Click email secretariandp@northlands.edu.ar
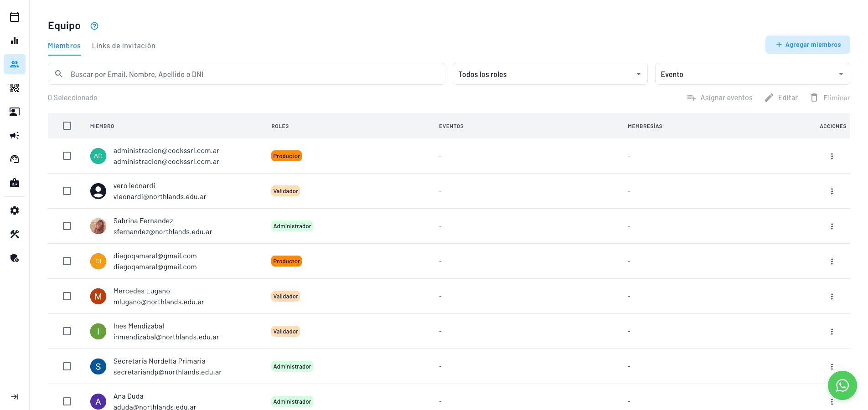Image resolution: width=868 pixels, height=410 pixels. tap(167, 372)
